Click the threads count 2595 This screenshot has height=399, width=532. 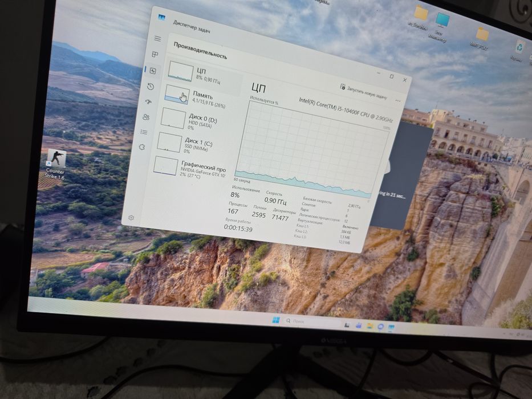258,214
